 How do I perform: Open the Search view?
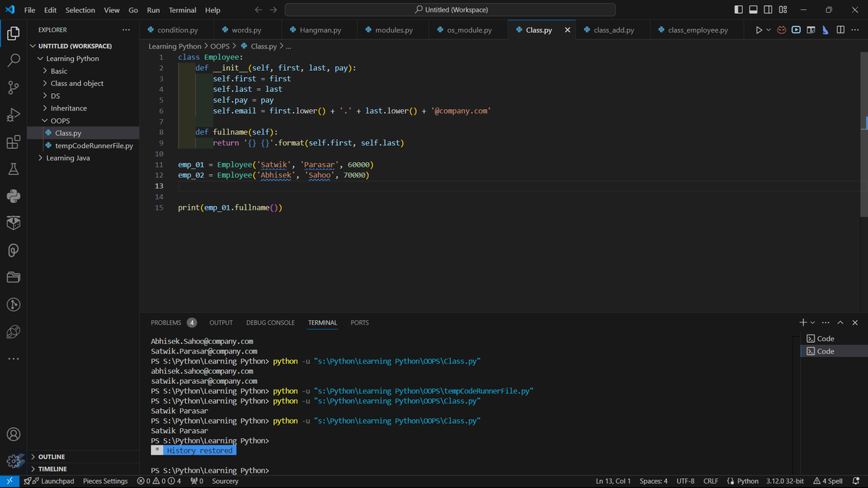pyautogui.click(x=13, y=60)
